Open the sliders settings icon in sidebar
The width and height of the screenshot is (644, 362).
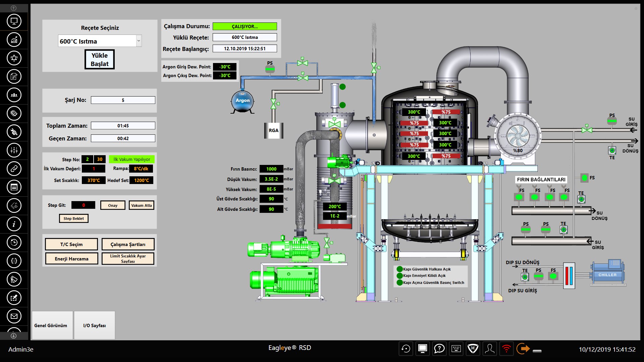[x=14, y=150]
